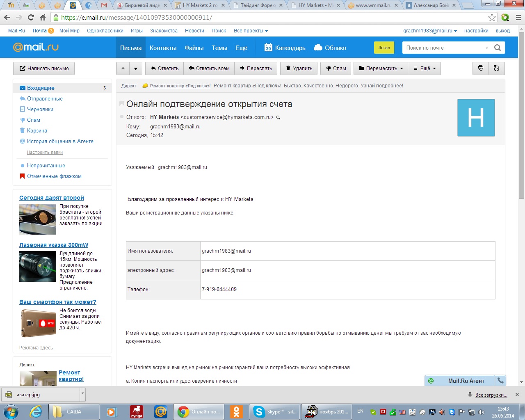Click Переслать button

(x=256, y=68)
